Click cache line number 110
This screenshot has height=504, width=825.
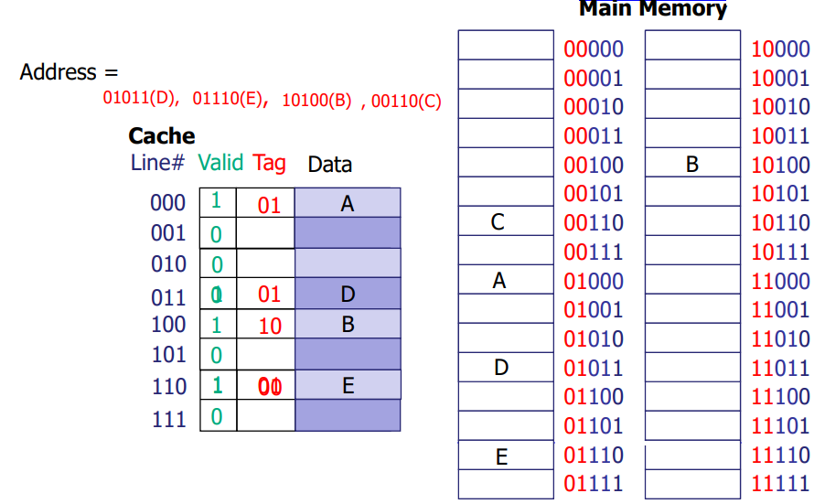(x=169, y=387)
